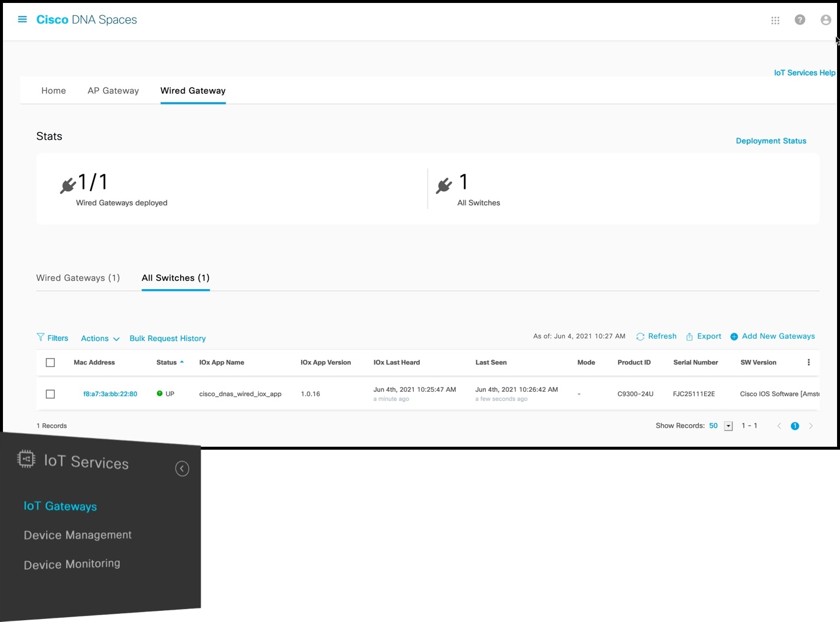This screenshot has height=622, width=840.
Task: Select all rows with header checkbox
Action: click(50, 362)
